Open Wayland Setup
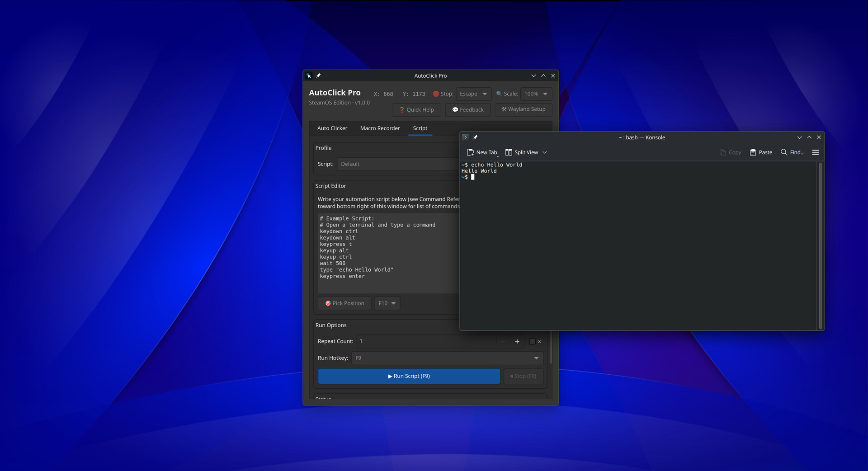Screen dimensions: 868x471 pos(524,109)
